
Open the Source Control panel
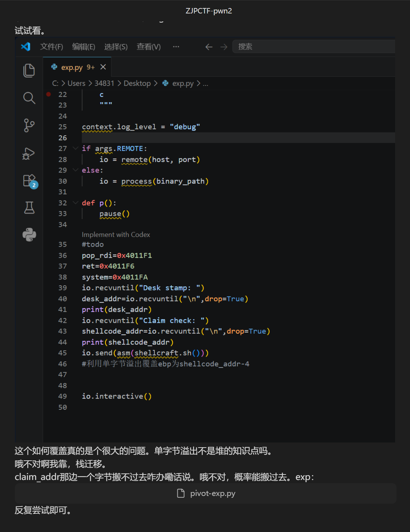point(29,125)
